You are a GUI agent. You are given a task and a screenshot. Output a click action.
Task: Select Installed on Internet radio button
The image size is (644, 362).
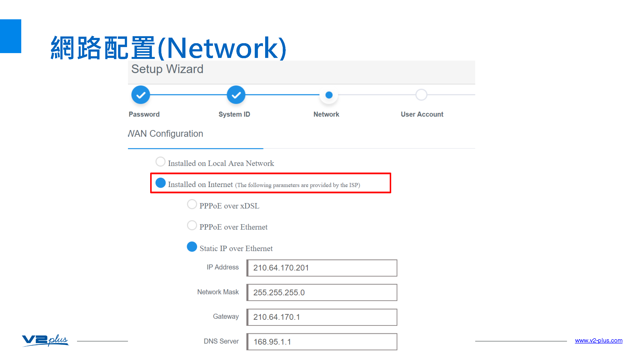pyautogui.click(x=161, y=183)
